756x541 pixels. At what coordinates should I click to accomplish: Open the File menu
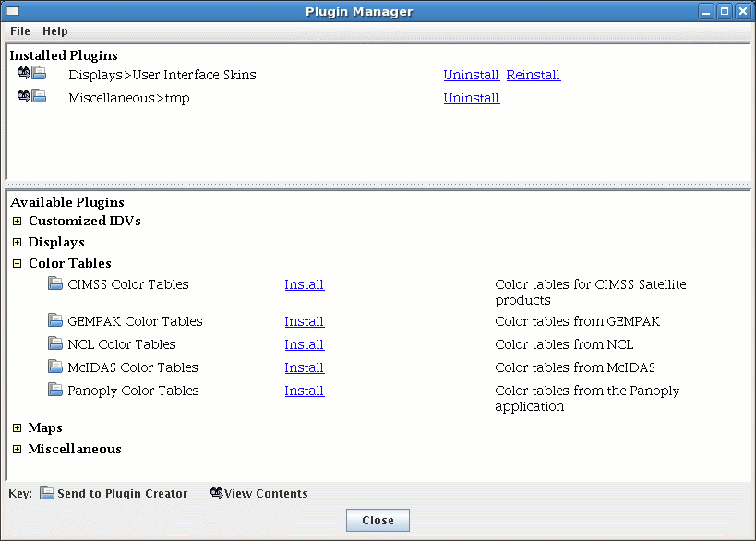click(x=18, y=30)
